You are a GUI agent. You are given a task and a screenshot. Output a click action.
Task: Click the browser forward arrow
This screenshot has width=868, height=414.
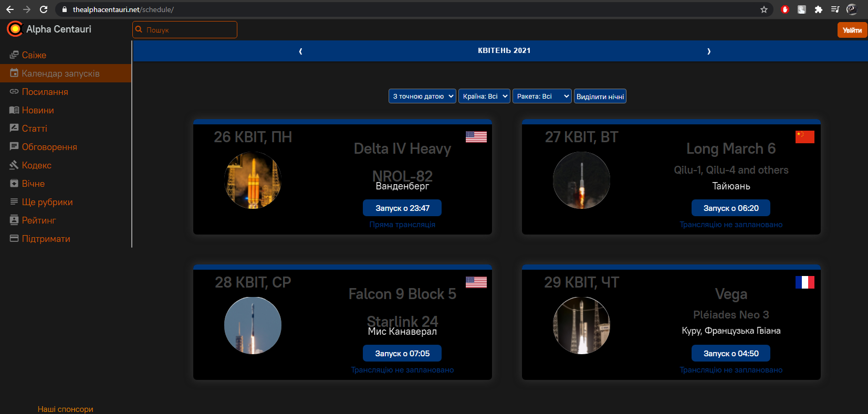click(27, 9)
